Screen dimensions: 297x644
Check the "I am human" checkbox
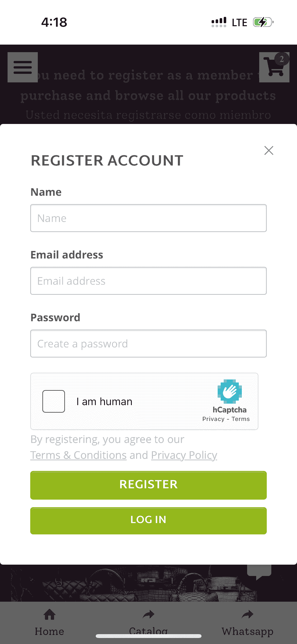pos(54,401)
